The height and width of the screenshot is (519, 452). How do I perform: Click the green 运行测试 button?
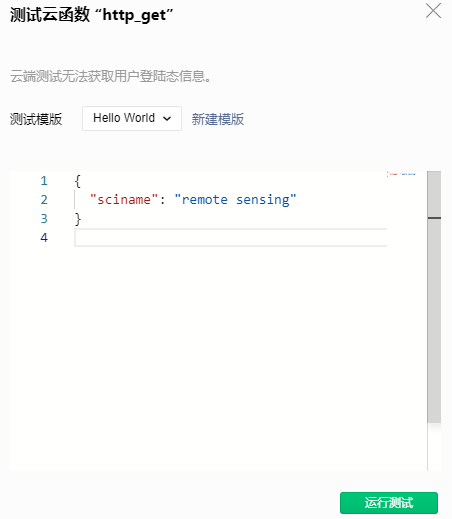pos(389,503)
